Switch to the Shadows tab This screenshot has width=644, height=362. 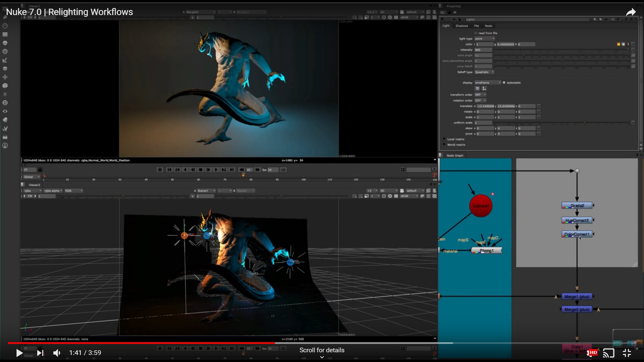[462, 26]
